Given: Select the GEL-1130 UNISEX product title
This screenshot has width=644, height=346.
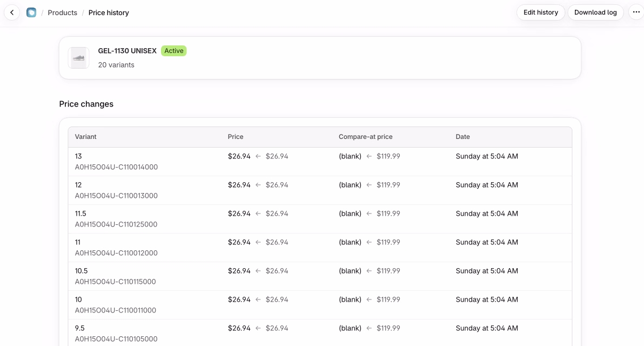Looking at the screenshot, I should click(128, 50).
